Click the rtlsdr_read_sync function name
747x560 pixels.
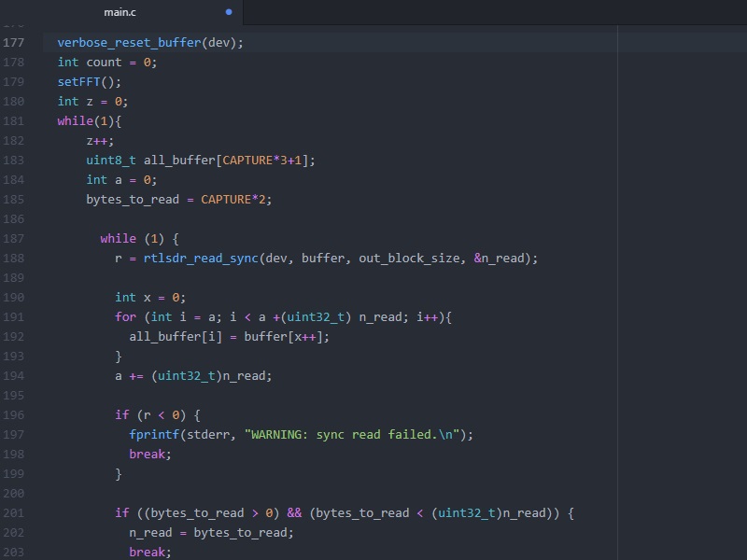click(x=201, y=259)
